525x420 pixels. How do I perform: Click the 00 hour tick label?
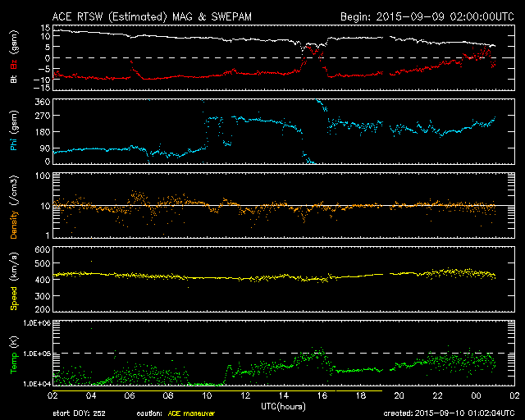[475, 395]
